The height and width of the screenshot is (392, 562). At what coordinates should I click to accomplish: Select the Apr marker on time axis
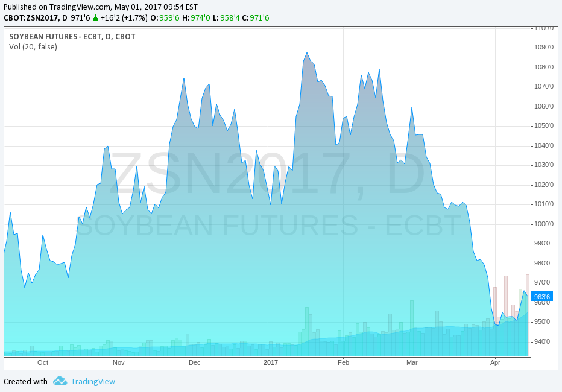(x=495, y=362)
